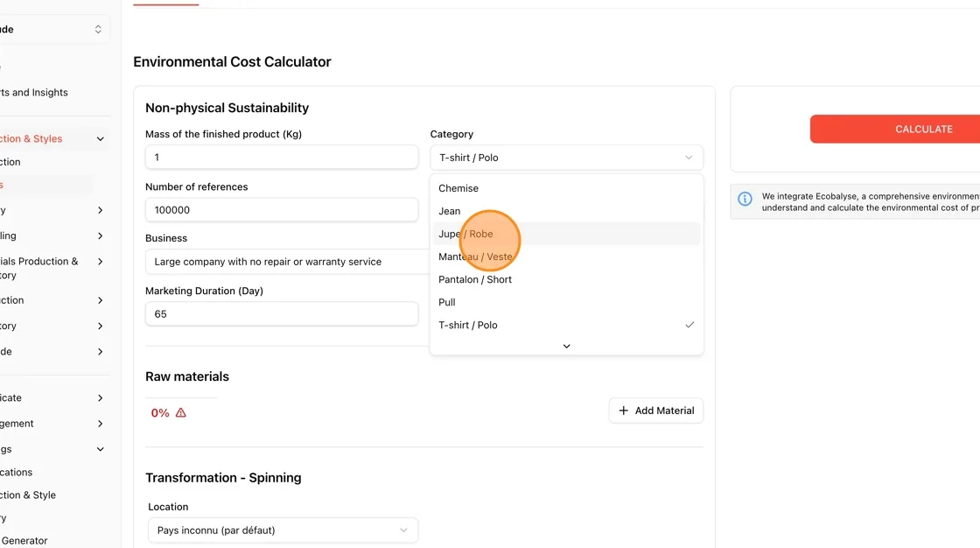Choose Jupe / Robe option
Image resolution: width=980 pixels, height=548 pixels.
coord(565,234)
